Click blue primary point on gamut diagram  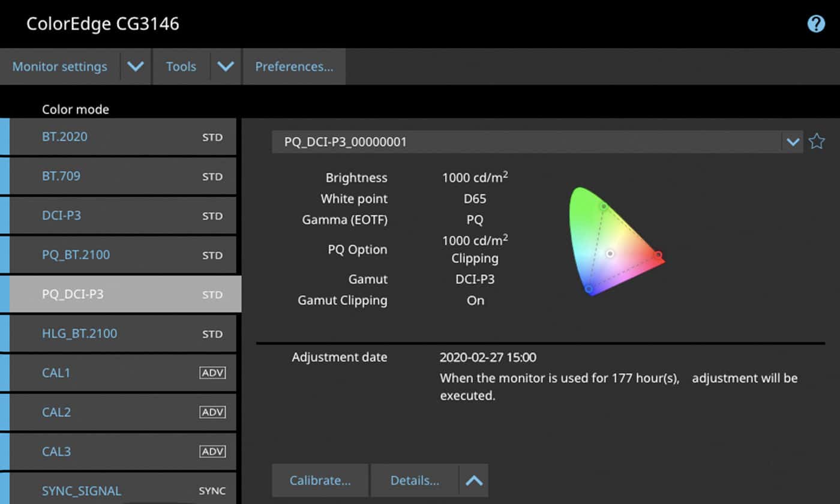click(589, 289)
